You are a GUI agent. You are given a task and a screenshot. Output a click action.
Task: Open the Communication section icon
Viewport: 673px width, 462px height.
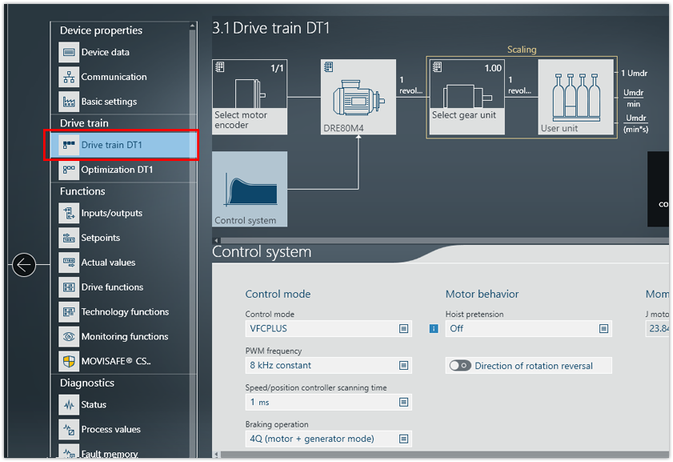68,77
